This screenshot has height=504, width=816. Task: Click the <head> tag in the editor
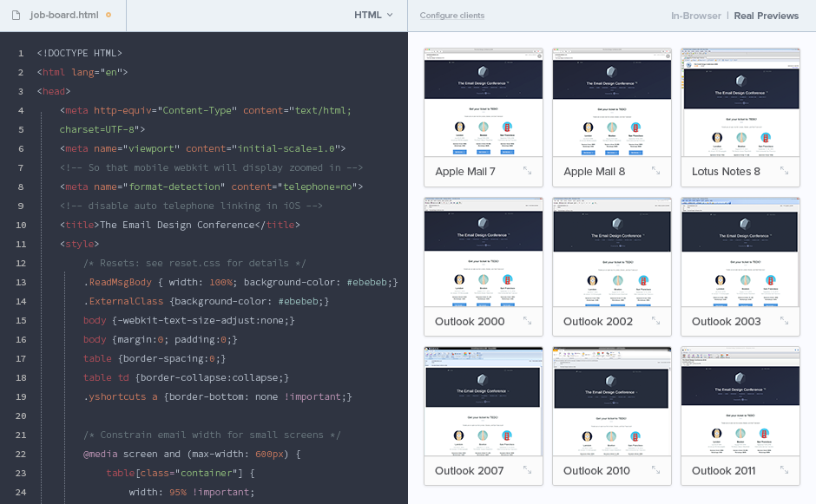pos(54,91)
